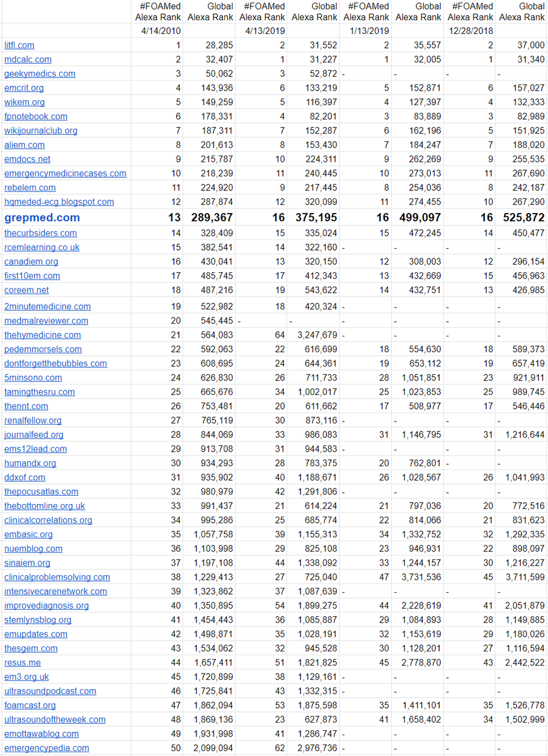Open the coreem.net link
Viewport: 548px width, 756px height.
pyautogui.click(x=26, y=290)
